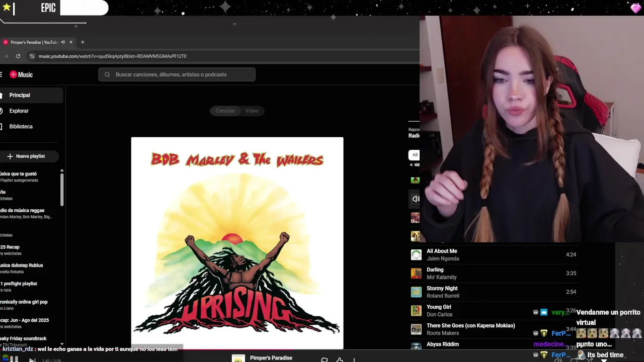
Task: Click the Young Girl thumbnail
Action: pyautogui.click(x=416, y=311)
